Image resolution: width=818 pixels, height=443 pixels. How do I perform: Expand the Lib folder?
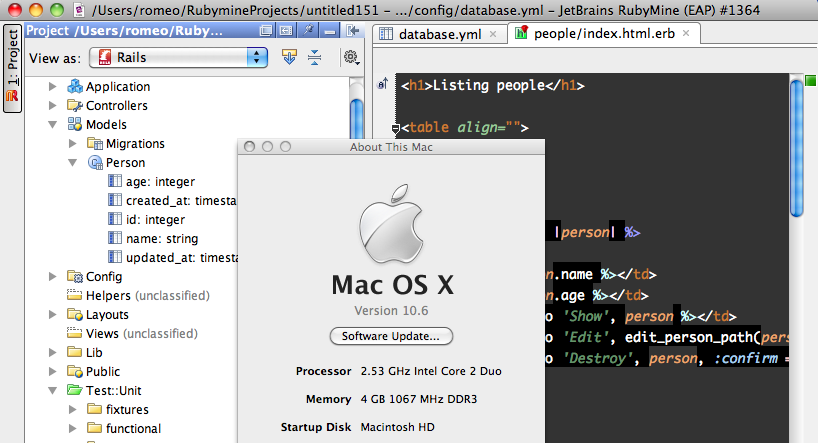point(53,353)
